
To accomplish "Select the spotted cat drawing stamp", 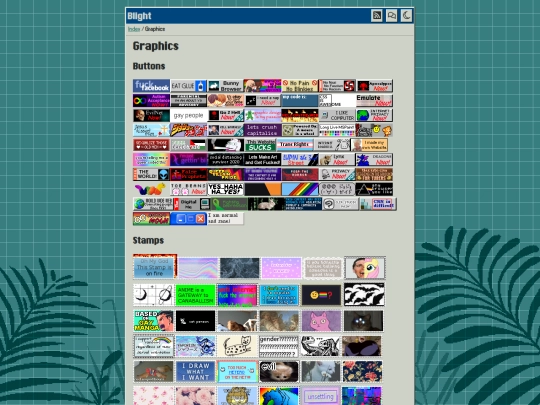I will [237, 346].
